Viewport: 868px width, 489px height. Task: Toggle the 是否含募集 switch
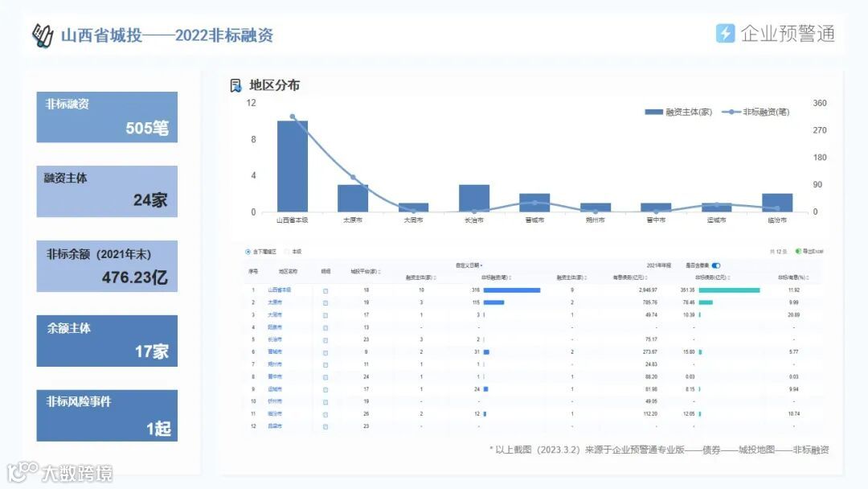tap(716, 265)
